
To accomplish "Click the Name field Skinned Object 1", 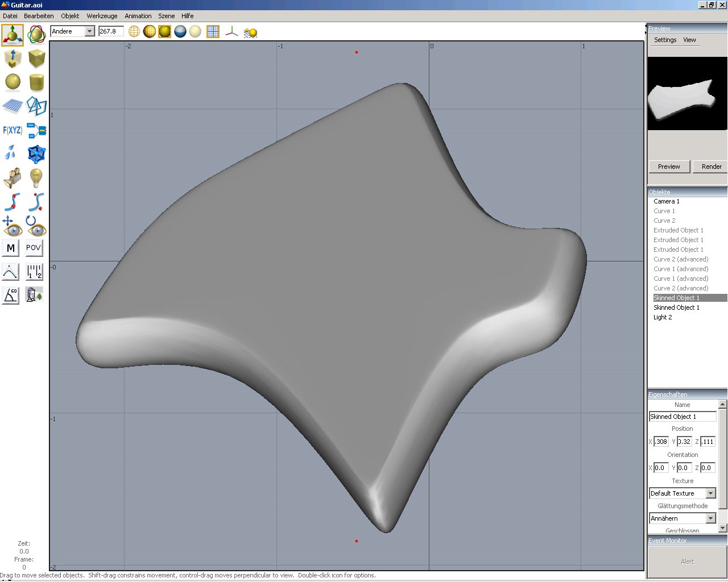I will [682, 417].
